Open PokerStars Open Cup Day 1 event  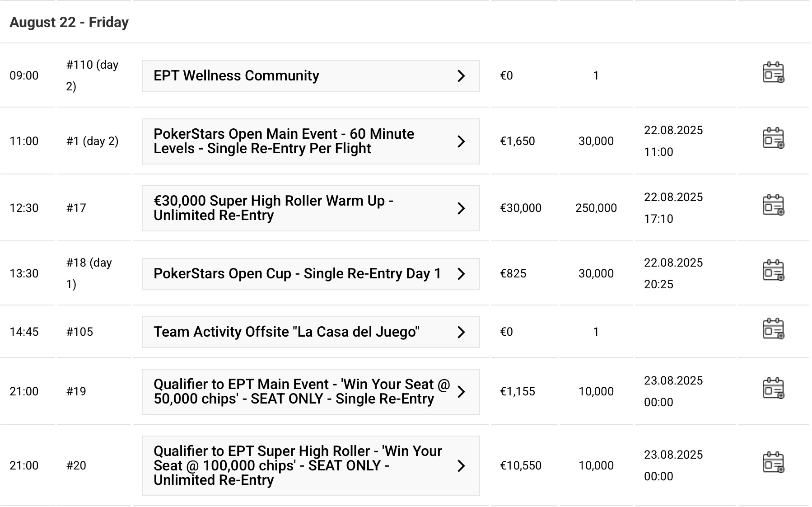[x=297, y=274]
